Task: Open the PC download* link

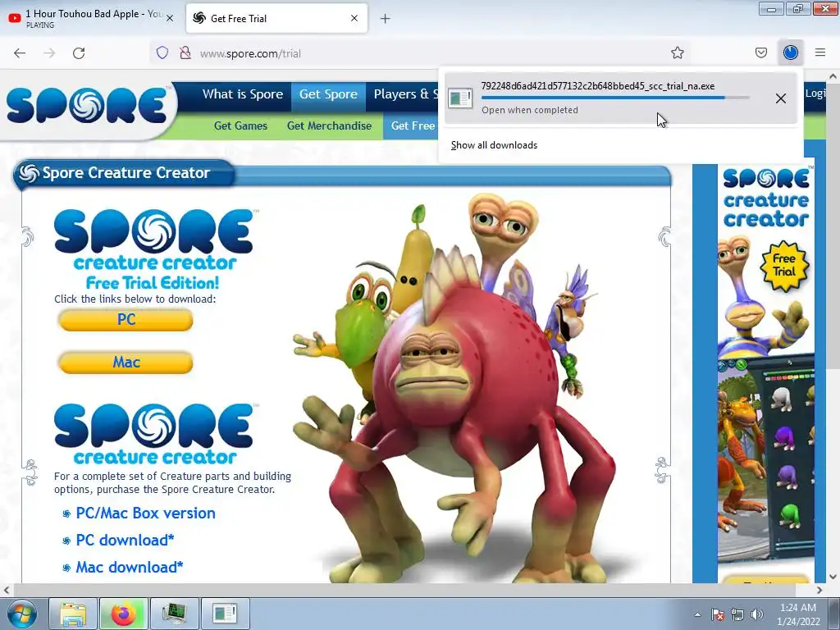Action: coord(125,540)
